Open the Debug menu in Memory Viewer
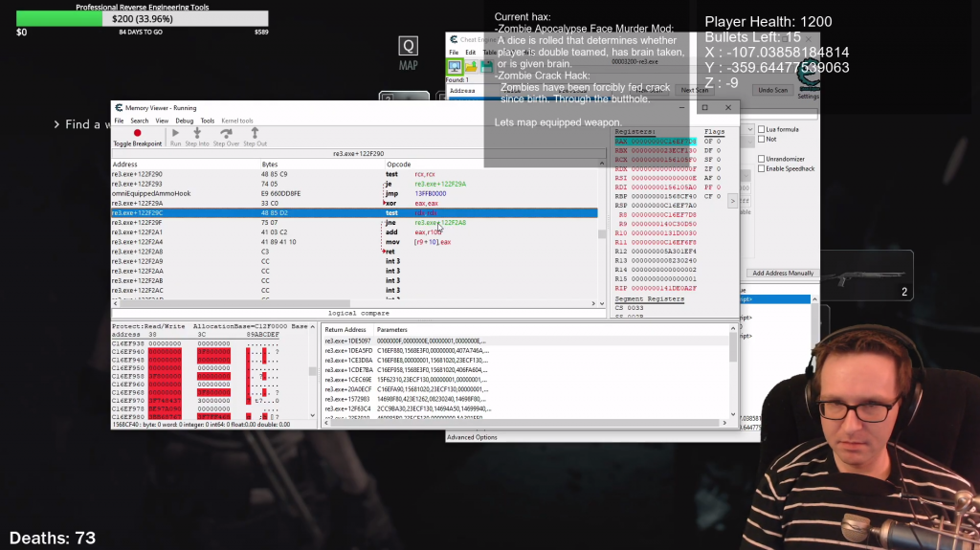 point(184,121)
